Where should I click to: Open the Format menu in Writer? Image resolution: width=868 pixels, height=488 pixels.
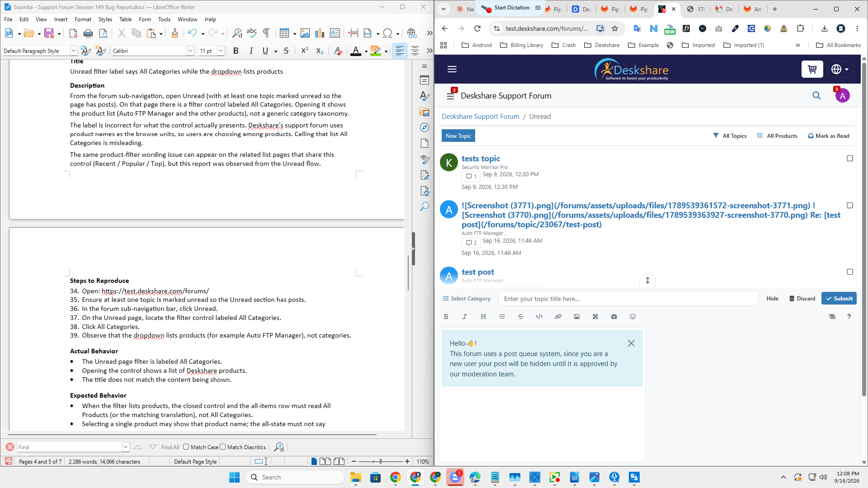pyautogui.click(x=83, y=19)
